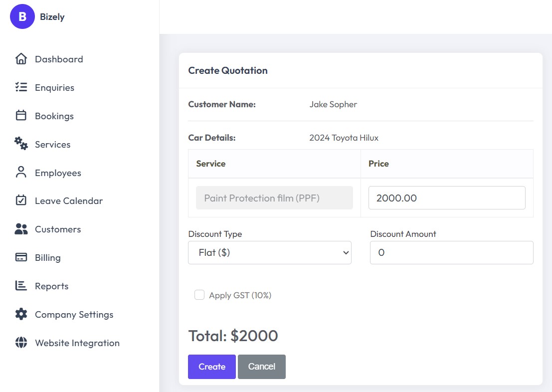
Task: Open the Bookings section
Action: pos(54,116)
